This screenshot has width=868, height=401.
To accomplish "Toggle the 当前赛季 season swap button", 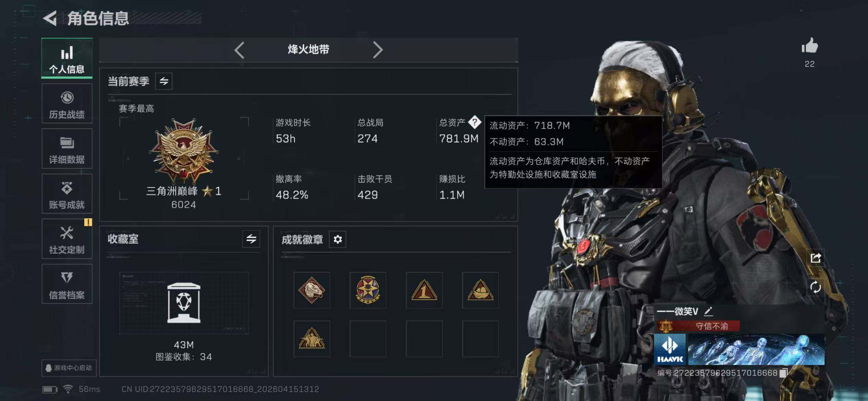I will tap(164, 81).
